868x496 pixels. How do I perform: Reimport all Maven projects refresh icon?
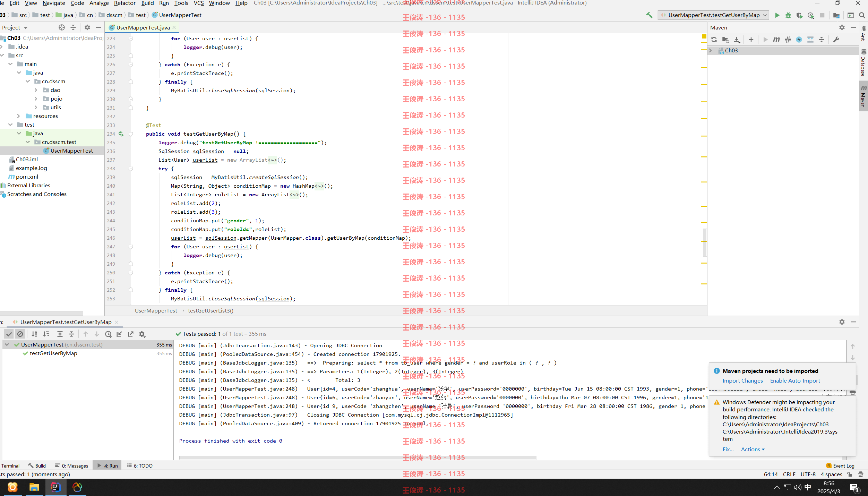(x=714, y=40)
